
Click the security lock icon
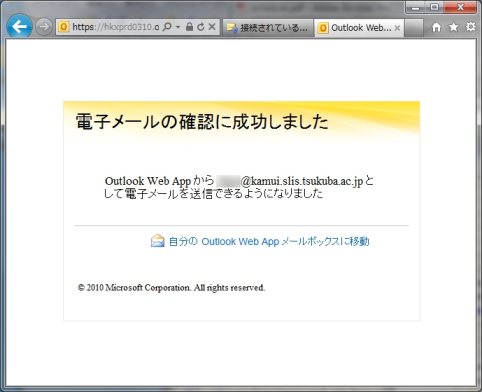pos(189,27)
